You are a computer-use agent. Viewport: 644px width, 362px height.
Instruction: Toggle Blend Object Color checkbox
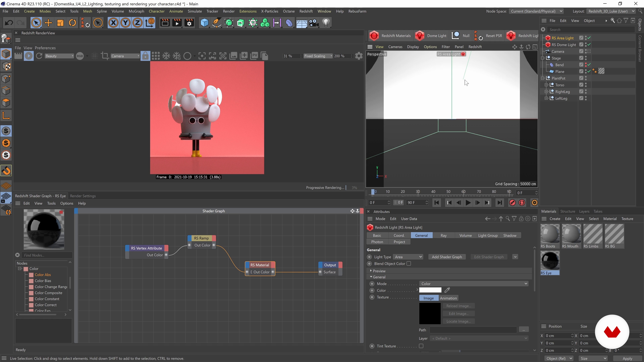point(409,264)
